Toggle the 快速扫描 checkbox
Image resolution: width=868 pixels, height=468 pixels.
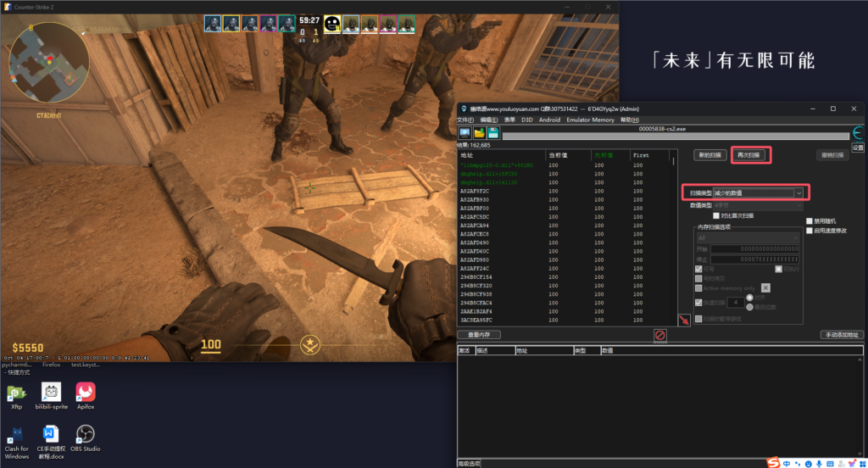tap(698, 303)
